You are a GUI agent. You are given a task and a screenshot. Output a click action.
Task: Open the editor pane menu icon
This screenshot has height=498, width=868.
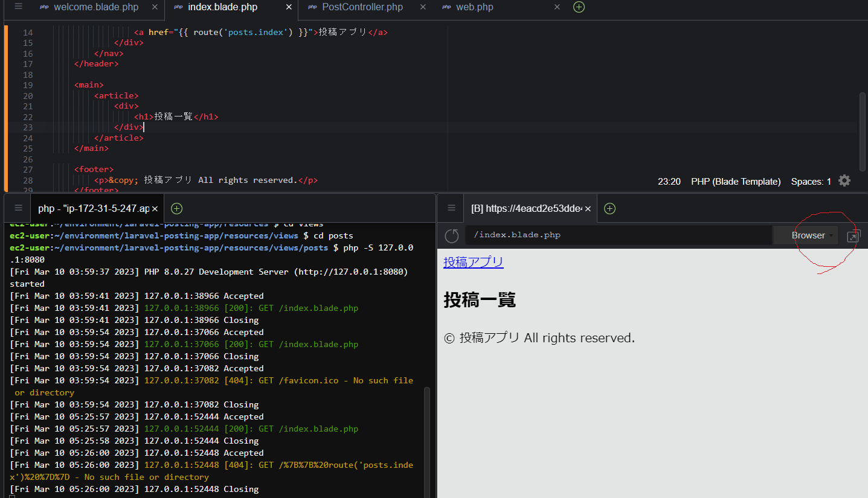(x=18, y=7)
